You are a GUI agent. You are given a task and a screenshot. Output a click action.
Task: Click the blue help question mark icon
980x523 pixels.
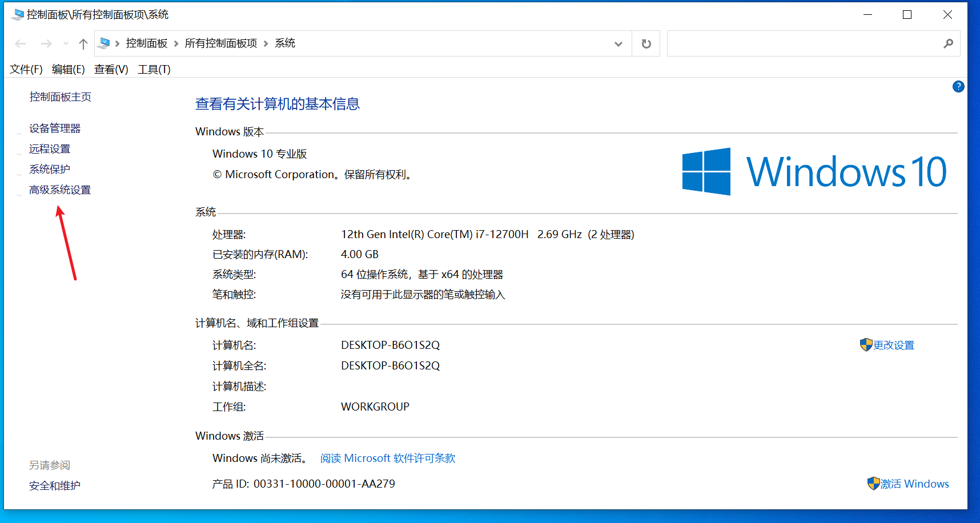coord(958,87)
